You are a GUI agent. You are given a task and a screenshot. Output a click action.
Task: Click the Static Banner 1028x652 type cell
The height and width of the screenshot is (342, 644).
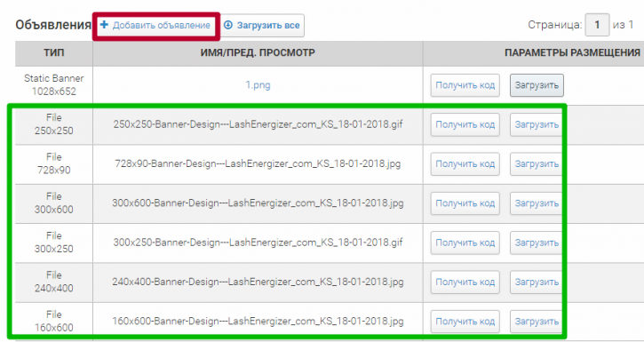point(54,85)
